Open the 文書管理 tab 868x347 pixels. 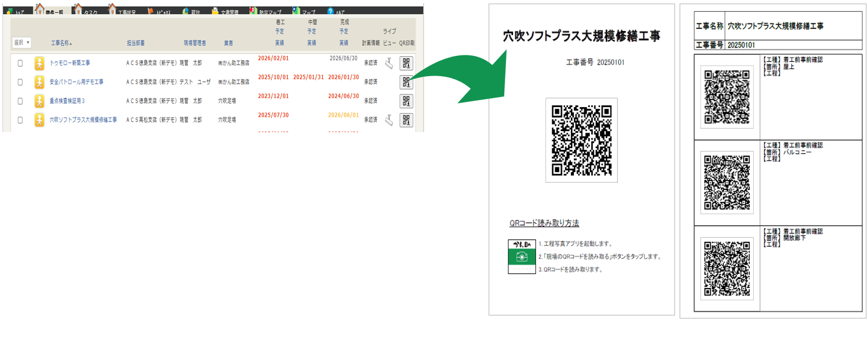pyautogui.click(x=225, y=11)
